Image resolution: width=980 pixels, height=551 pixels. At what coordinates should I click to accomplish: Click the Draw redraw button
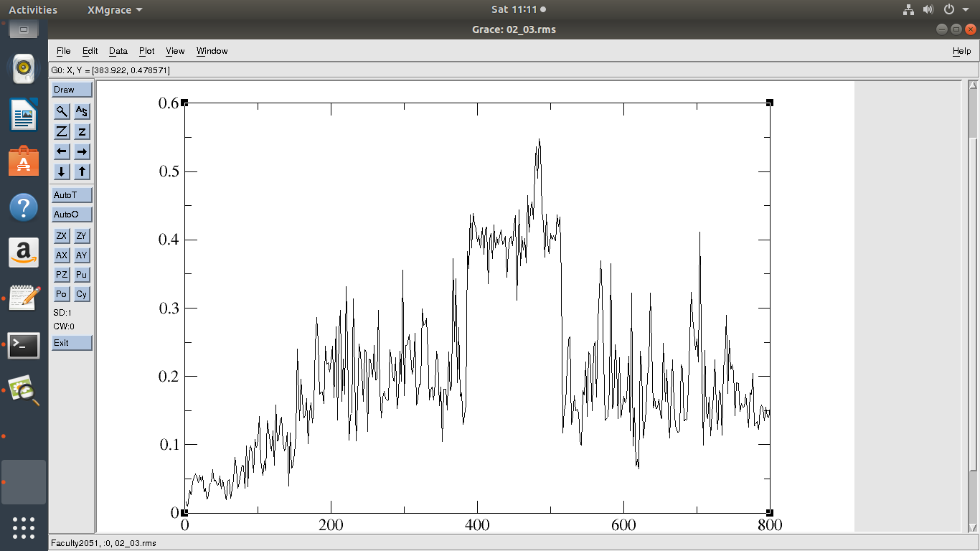[x=72, y=90]
